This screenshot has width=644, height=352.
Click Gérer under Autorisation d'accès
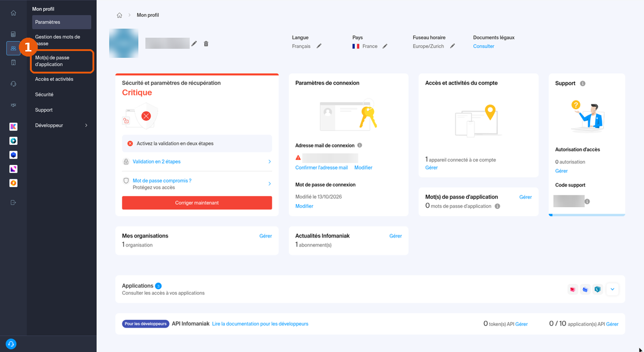click(561, 171)
